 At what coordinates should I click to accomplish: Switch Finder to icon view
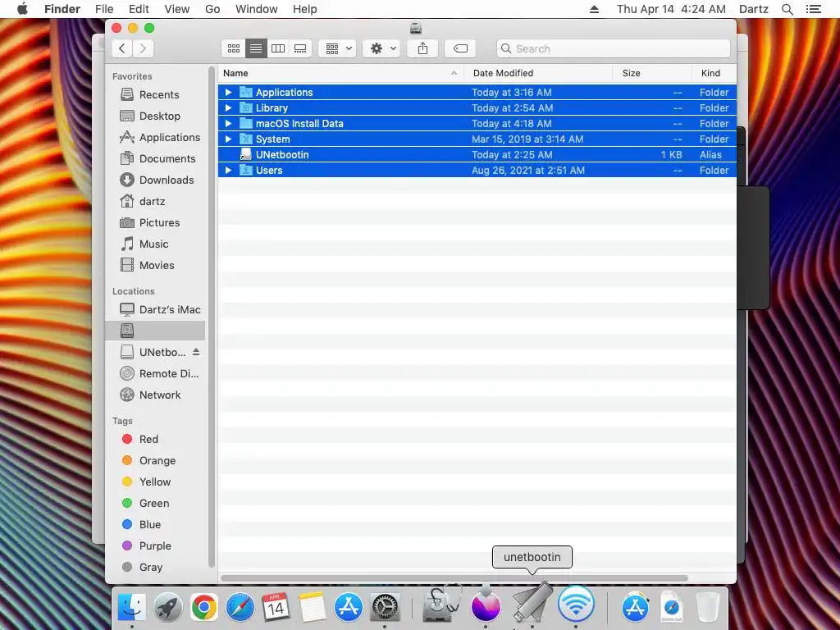coord(234,48)
